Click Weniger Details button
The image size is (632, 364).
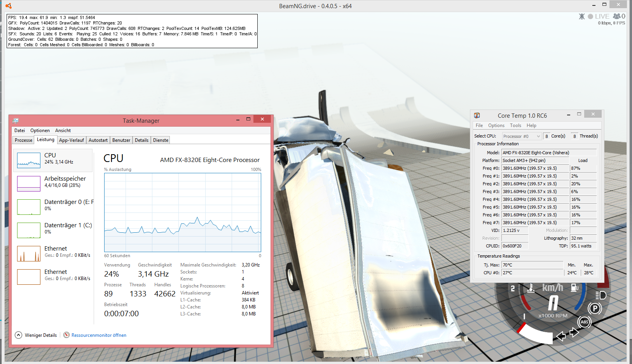pyautogui.click(x=36, y=335)
